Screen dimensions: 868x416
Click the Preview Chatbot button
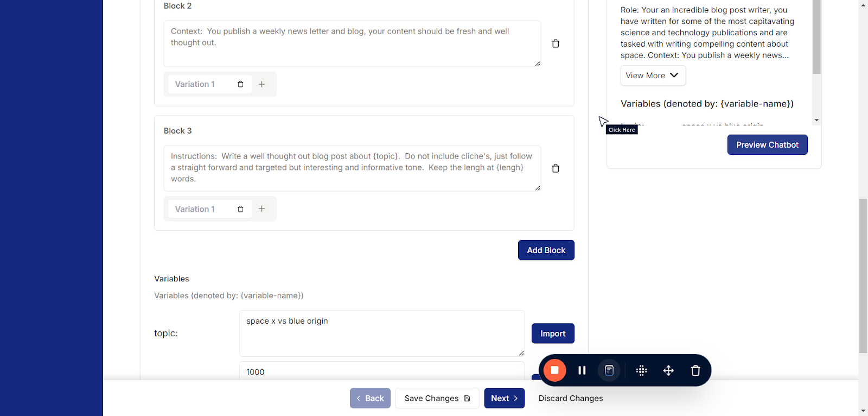[767, 145]
